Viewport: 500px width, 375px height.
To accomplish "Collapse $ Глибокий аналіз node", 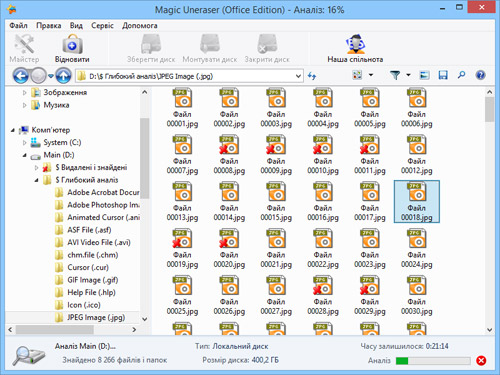I will [x=36, y=180].
